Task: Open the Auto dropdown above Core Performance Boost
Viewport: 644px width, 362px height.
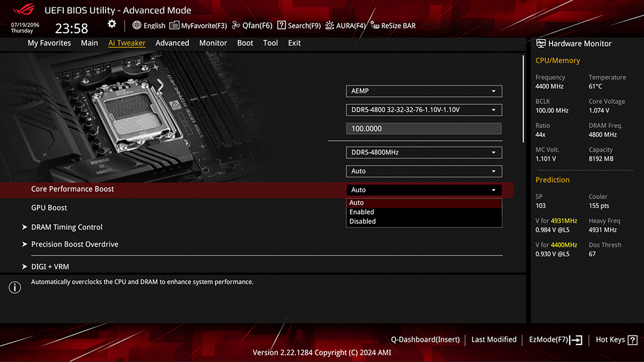Action: (424, 171)
